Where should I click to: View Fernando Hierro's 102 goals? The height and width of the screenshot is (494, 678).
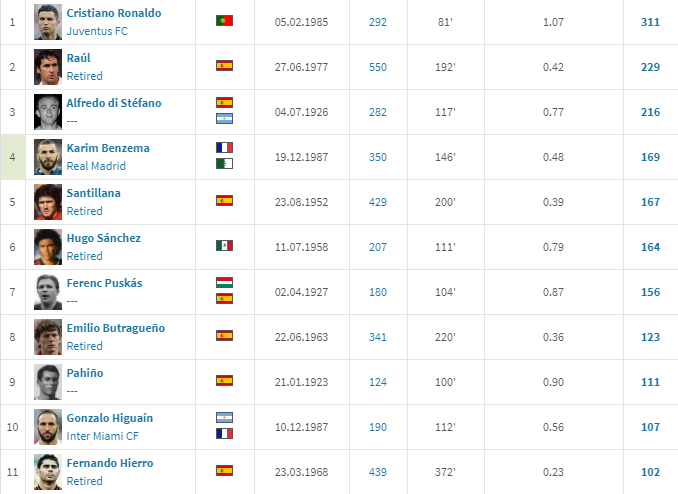(x=650, y=471)
